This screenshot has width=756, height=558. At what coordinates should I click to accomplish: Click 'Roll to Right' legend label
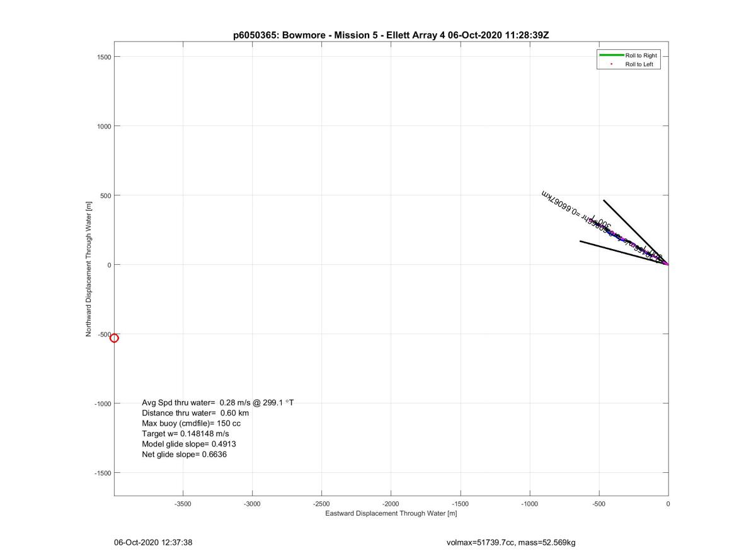click(x=641, y=55)
